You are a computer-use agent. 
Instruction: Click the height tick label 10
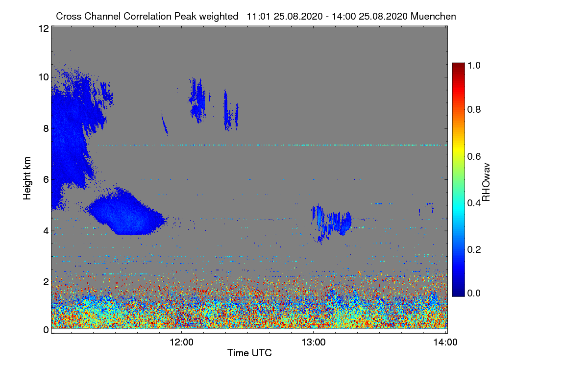pyautogui.click(x=43, y=77)
